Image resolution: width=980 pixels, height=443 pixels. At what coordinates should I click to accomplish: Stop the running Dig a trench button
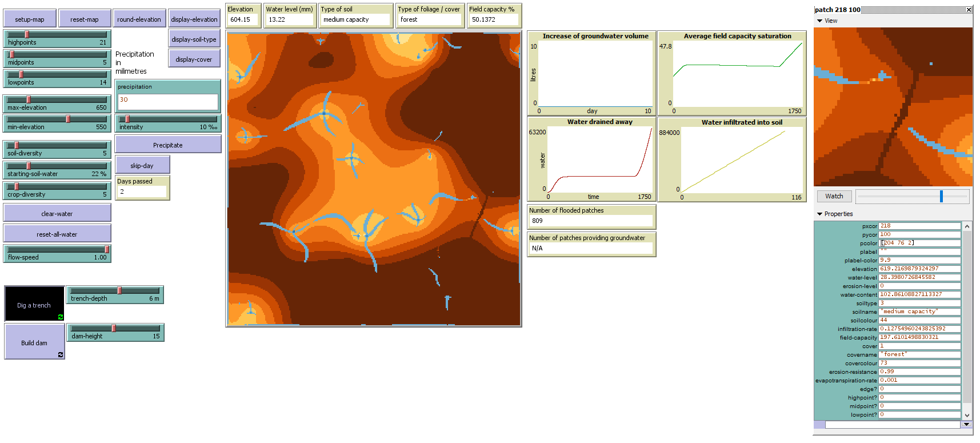[x=34, y=305]
